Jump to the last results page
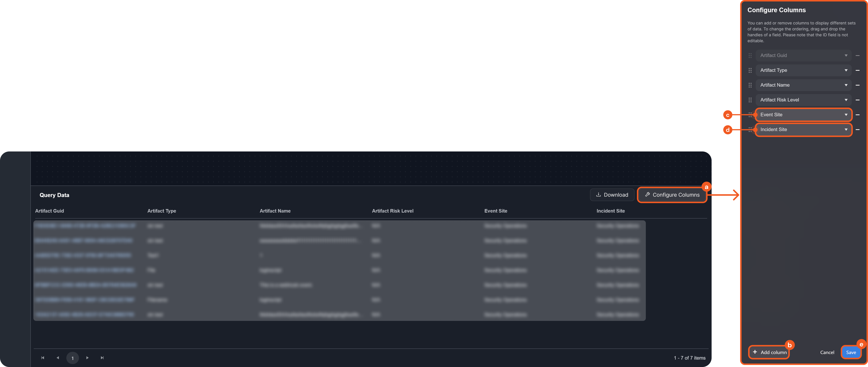The height and width of the screenshot is (367, 868). [x=102, y=358]
